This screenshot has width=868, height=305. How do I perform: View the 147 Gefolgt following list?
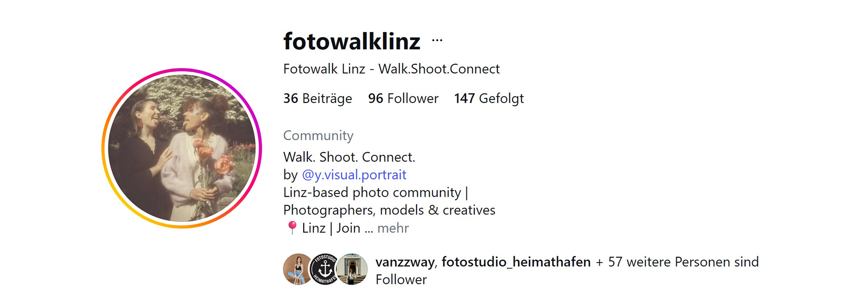[x=489, y=99]
